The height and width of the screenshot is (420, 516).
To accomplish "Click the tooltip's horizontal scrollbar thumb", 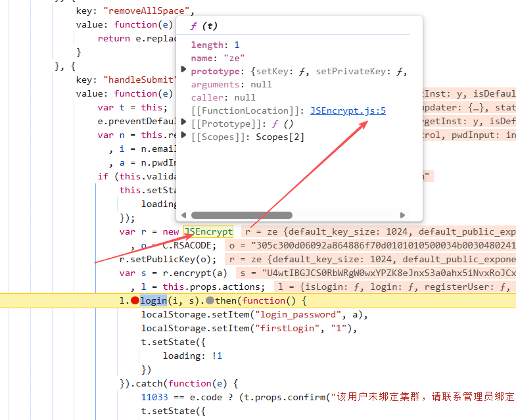I will pos(241,216).
